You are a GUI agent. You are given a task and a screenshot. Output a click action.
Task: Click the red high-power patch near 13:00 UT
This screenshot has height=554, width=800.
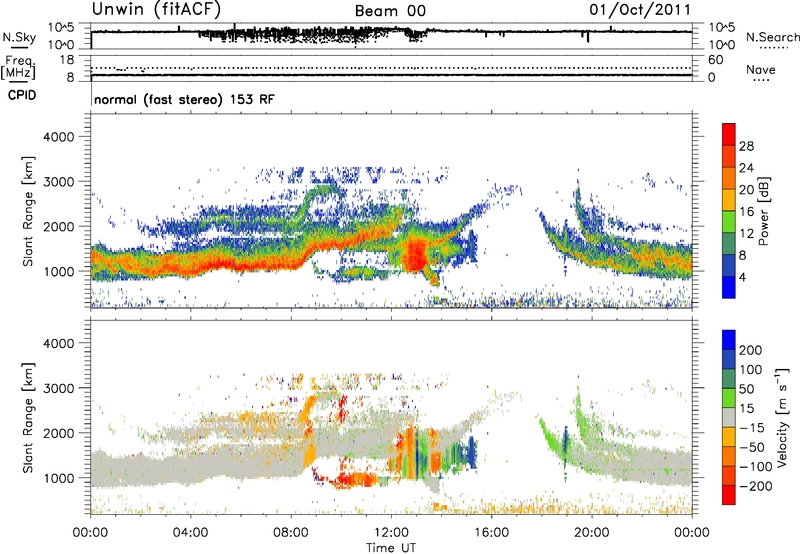[415, 255]
